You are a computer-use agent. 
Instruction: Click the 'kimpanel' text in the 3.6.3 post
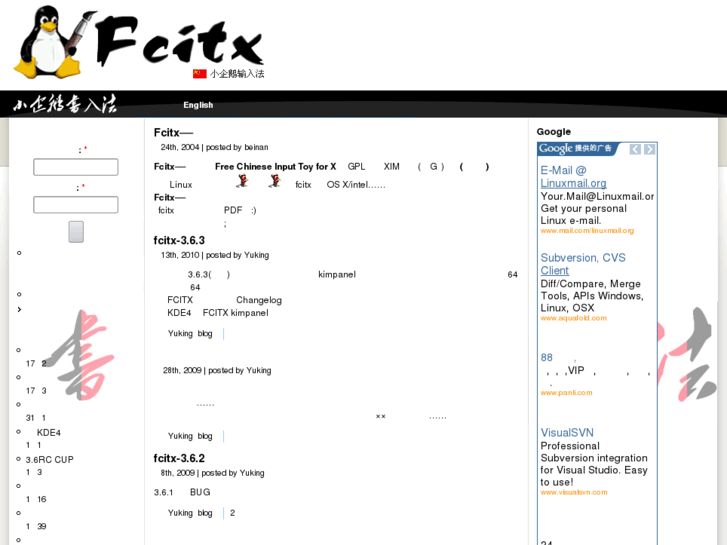pyautogui.click(x=337, y=275)
